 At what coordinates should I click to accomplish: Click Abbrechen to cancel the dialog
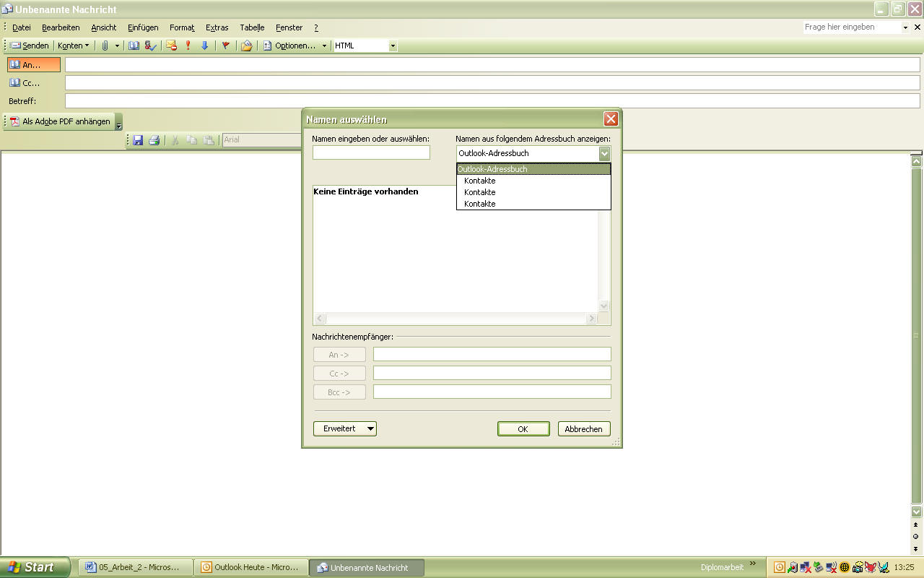coord(584,428)
